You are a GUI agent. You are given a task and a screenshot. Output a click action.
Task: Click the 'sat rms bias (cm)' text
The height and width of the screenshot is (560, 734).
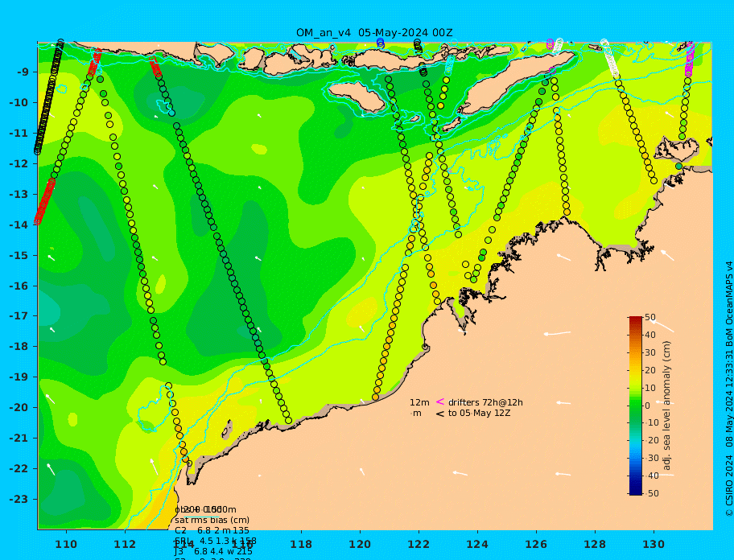(212, 520)
